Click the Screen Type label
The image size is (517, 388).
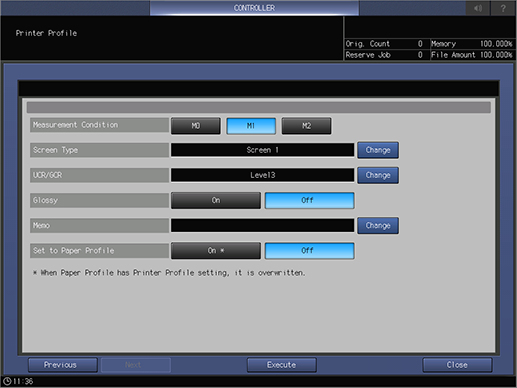(x=99, y=150)
